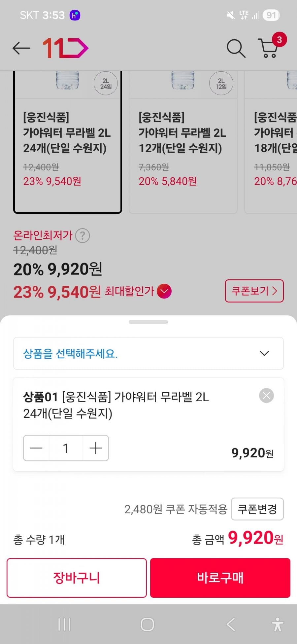Tap the 쿠폰변경 button

click(257, 509)
